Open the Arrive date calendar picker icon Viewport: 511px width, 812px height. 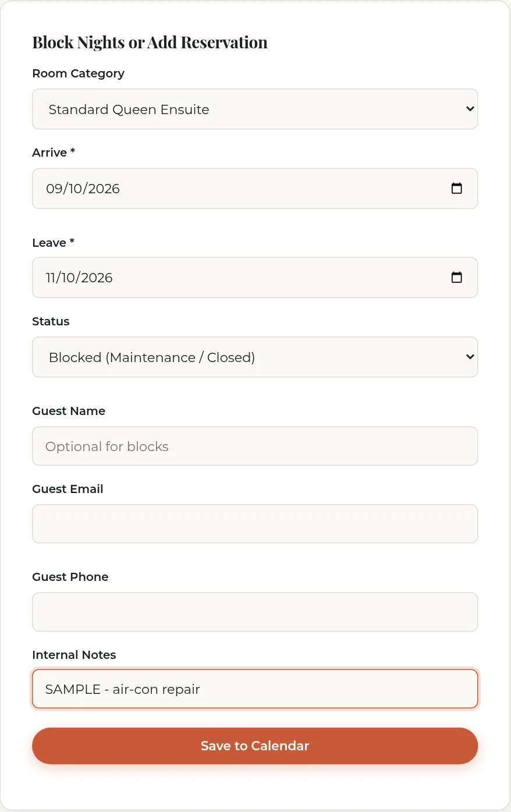[457, 188]
